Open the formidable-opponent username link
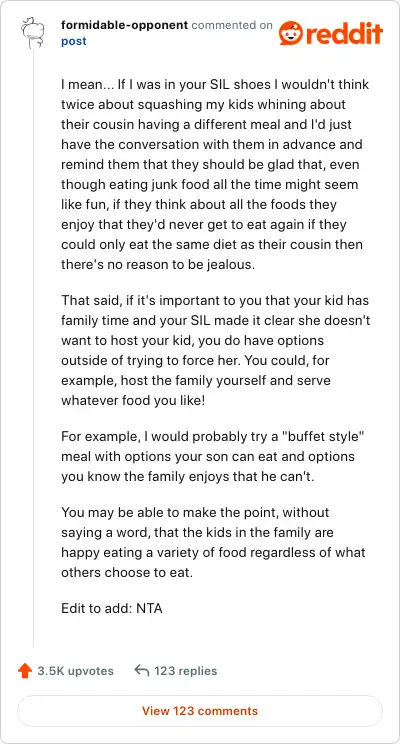 pyautogui.click(x=124, y=25)
